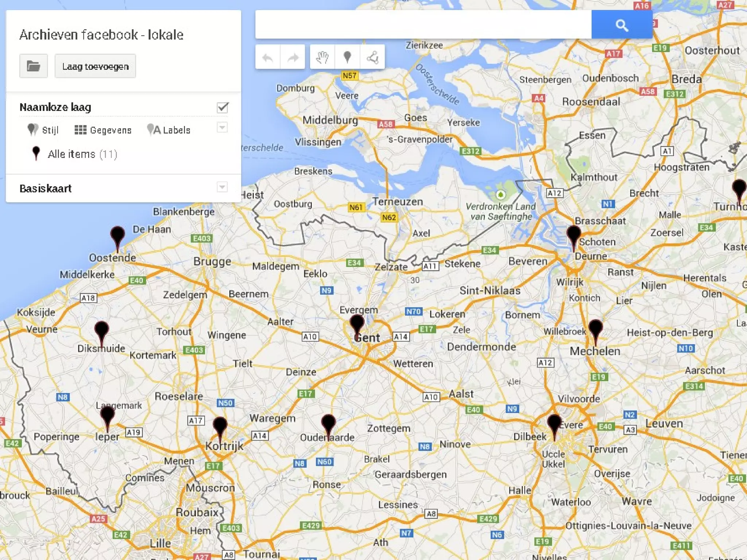Image resolution: width=747 pixels, height=560 pixels.
Task: Open the Labels options
Action: click(x=169, y=130)
